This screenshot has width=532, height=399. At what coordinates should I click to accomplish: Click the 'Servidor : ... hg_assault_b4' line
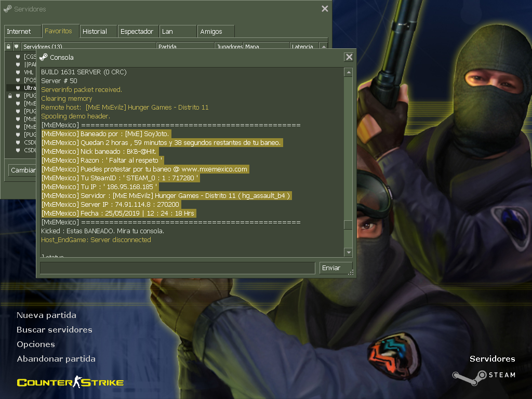(x=166, y=195)
